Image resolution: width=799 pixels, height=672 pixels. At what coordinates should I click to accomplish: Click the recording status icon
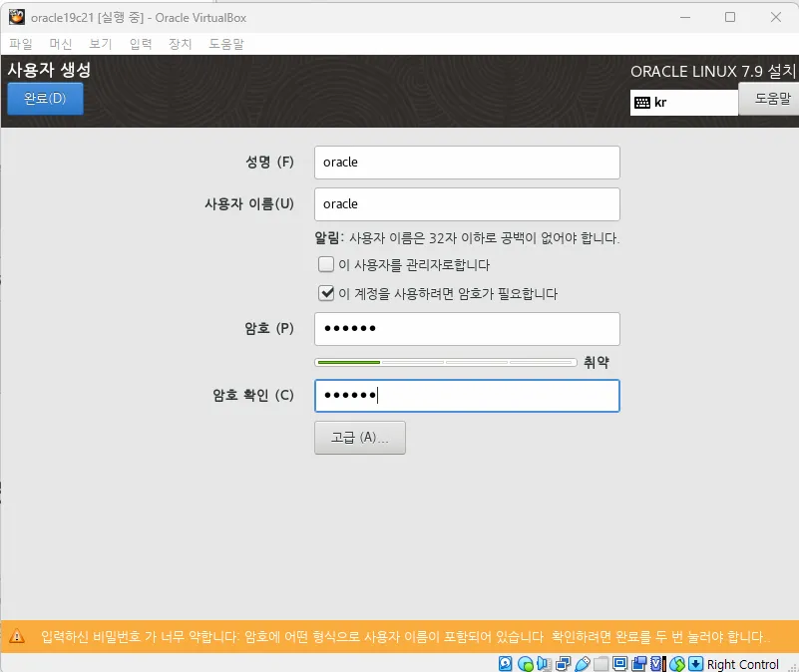(x=638, y=663)
